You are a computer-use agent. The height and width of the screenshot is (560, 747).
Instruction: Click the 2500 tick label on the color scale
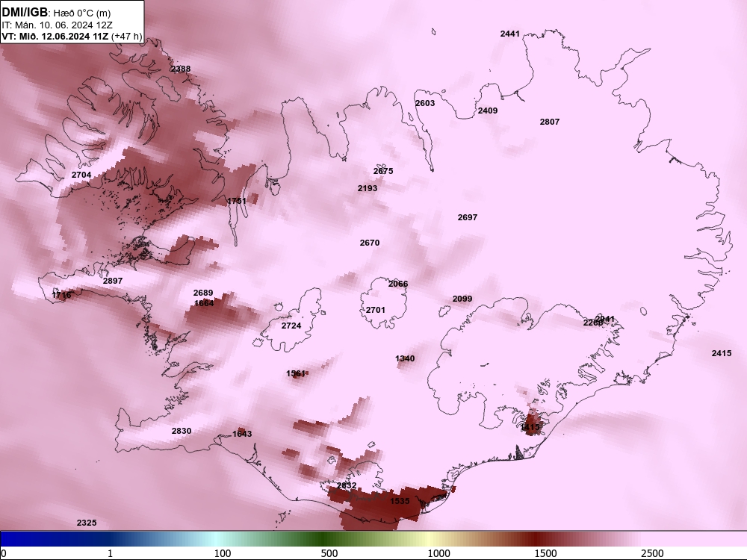pos(652,553)
